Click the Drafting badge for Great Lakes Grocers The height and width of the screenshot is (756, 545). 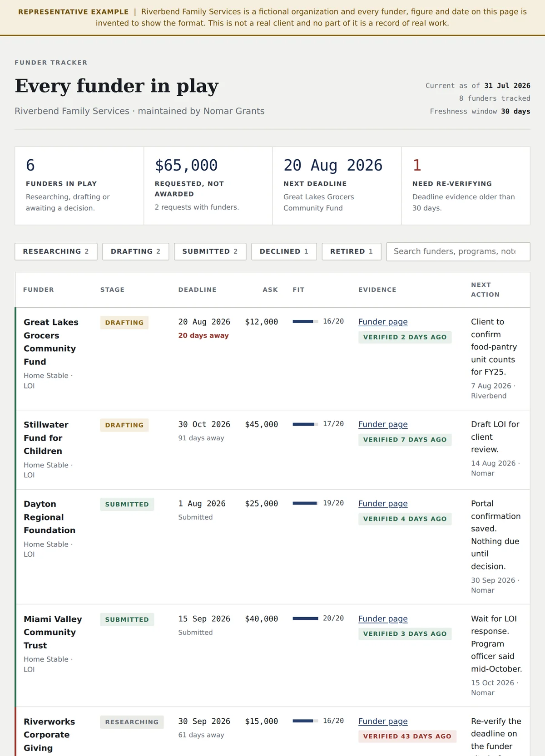coord(124,323)
